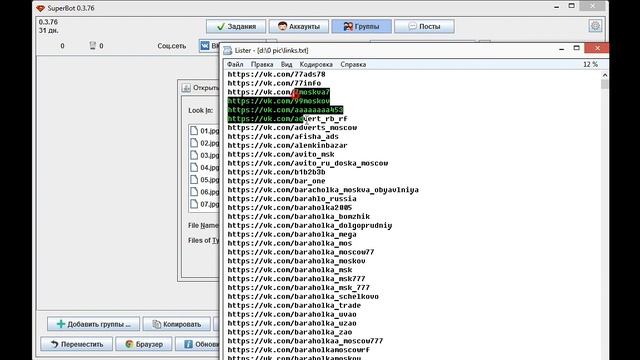Click the SuperBot ruby logo icon
This screenshot has height=360, width=640.
click(40, 8)
